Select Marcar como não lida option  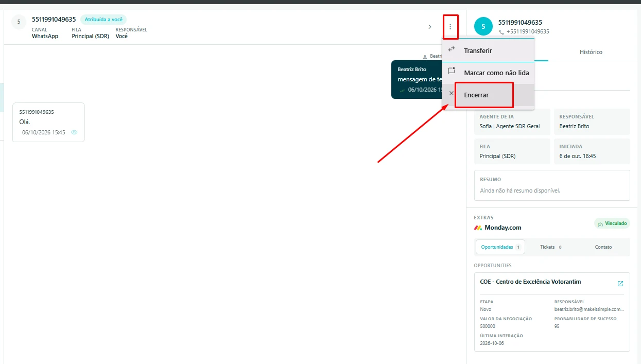pos(488,73)
